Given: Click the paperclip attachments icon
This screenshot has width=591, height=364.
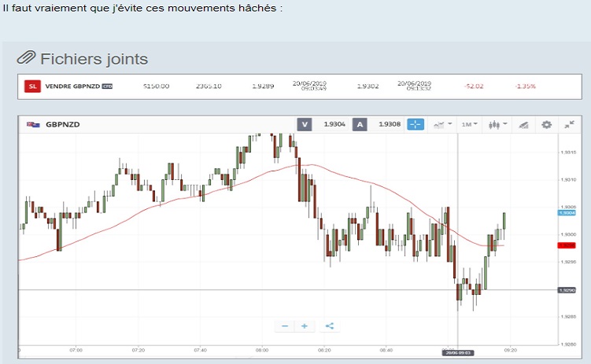Looking at the screenshot, I should 26,58.
